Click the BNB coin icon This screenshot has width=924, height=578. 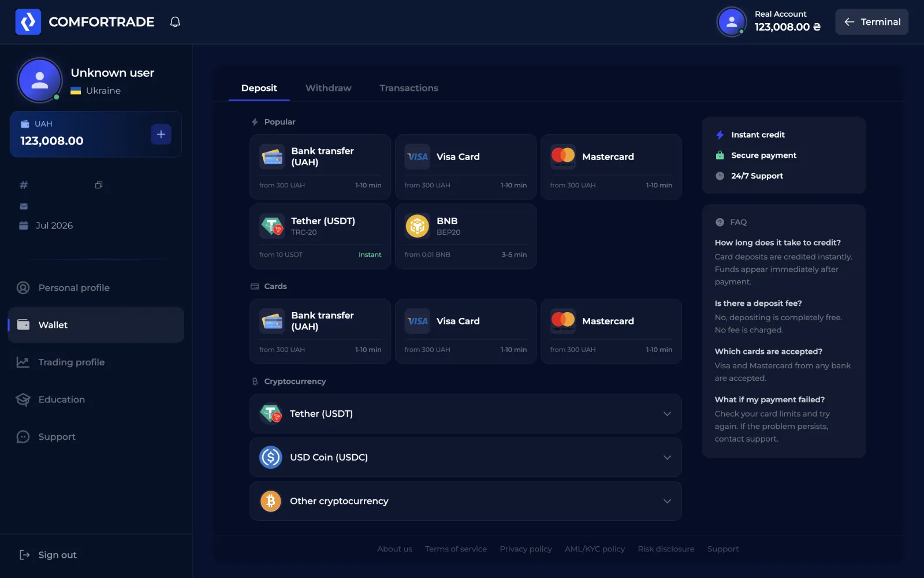coord(418,226)
